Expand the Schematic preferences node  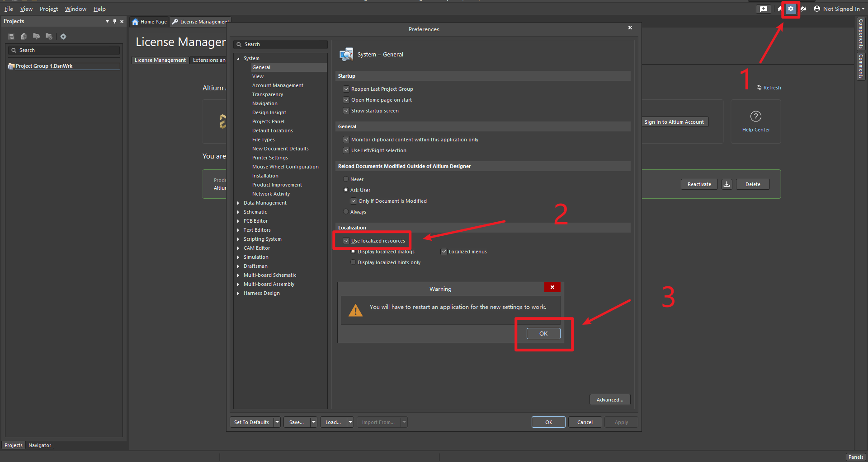click(238, 212)
